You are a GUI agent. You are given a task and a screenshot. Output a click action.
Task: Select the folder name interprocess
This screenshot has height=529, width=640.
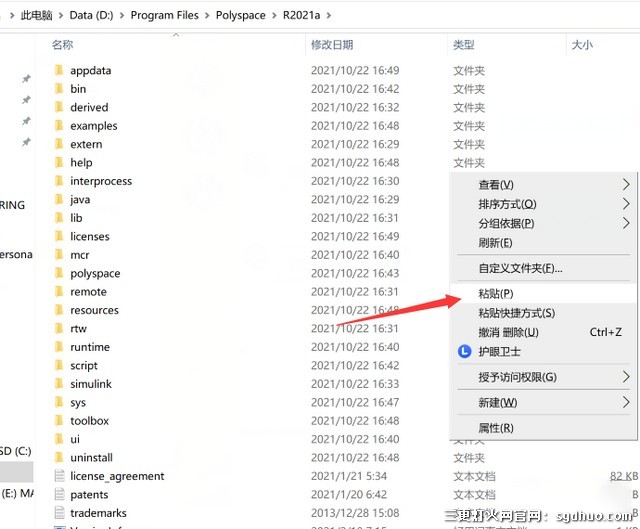click(x=101, y=181)
